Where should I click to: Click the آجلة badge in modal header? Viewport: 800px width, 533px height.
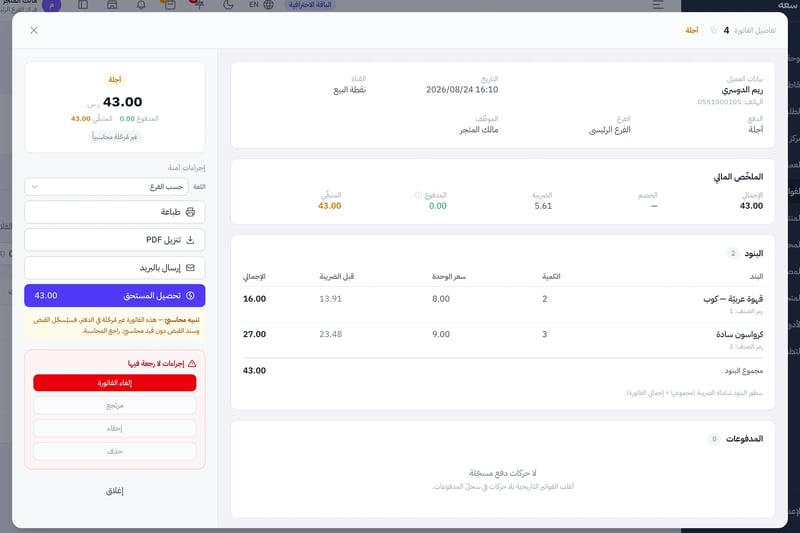[x=692, y=31]
